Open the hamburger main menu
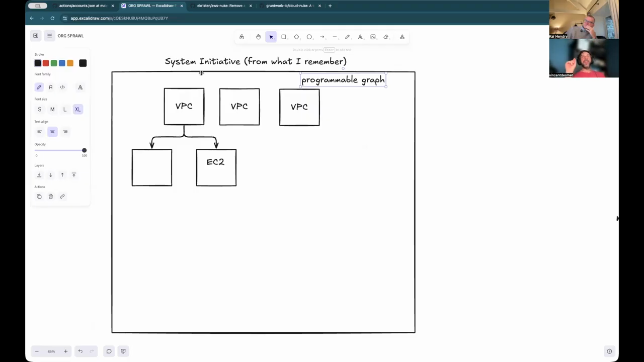Screen dimensions: 644x362 coord(49,36)
